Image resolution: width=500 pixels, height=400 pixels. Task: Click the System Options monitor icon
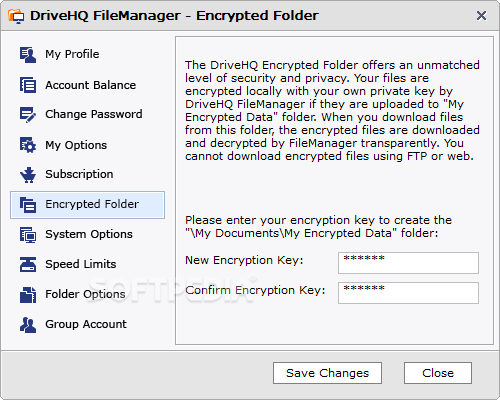pos(28,235)
